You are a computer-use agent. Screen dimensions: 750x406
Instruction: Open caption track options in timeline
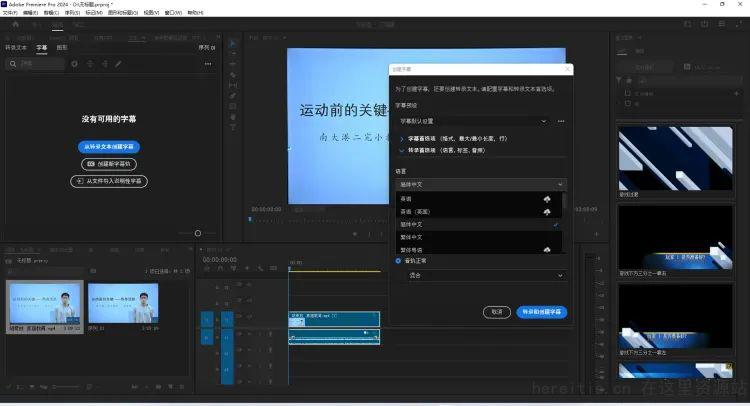[x=274, y=269]
